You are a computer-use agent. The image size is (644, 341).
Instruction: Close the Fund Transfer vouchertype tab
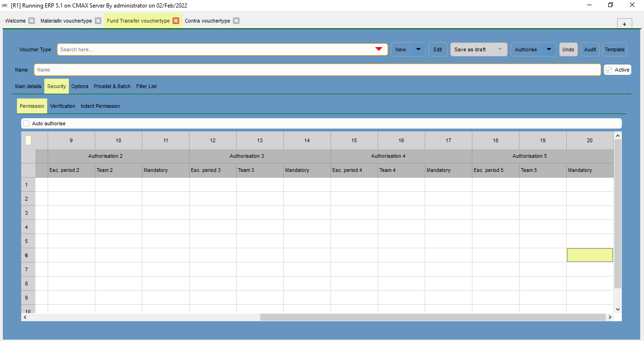[x=176, y=21]
